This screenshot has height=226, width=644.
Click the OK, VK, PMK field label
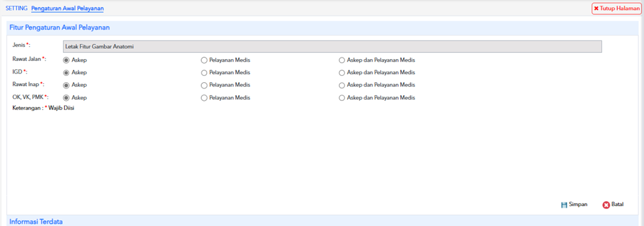coord(31,97)
